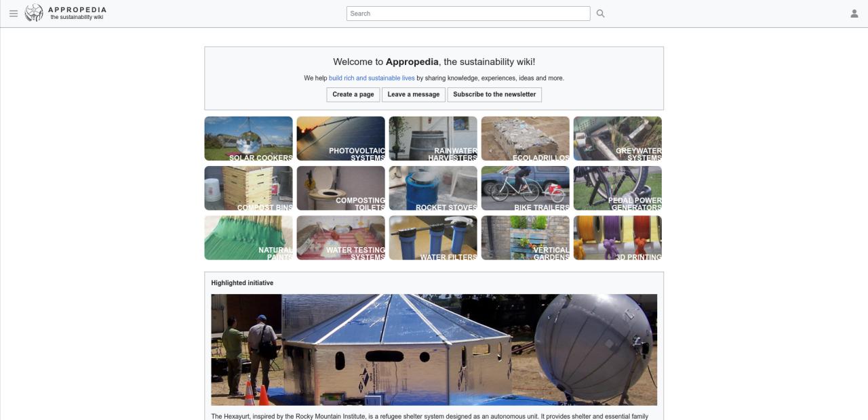868x420 pixels.
Task: Open the Rainwater Harvesters category
Action: pyautogui.click(x=433, y=138)
